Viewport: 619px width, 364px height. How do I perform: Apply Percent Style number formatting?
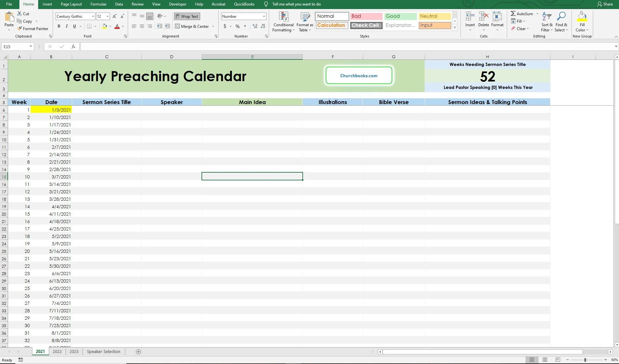(237, 26)
